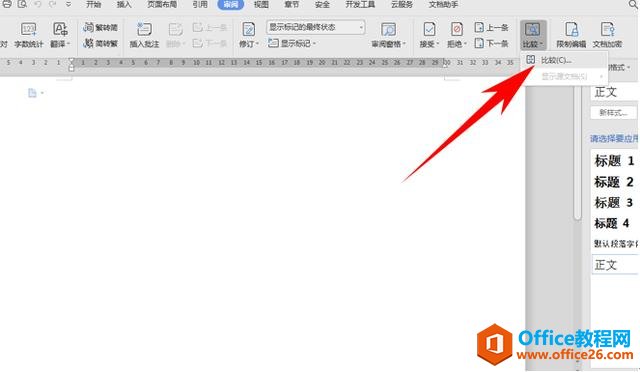Screen dimensions: 640x372
Task: Click the 文档加密 document encryption icon
Action: pyautogui.click(x=607, y=29)
